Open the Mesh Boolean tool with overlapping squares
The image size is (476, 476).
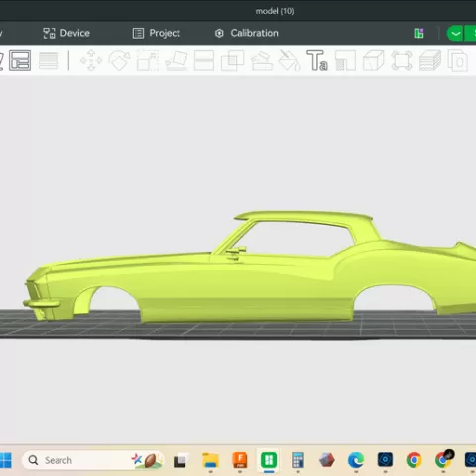[232, 60]
